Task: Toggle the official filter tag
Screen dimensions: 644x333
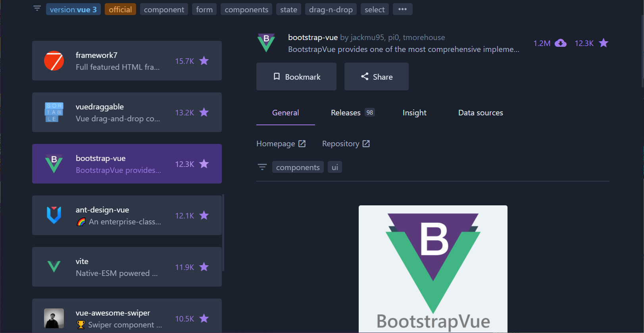Action: coord(120,9)
